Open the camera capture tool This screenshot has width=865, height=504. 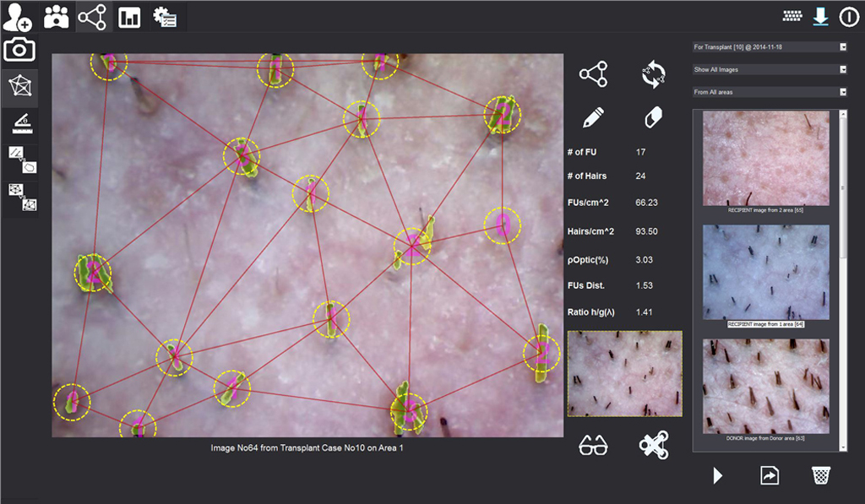coord(19,50)
